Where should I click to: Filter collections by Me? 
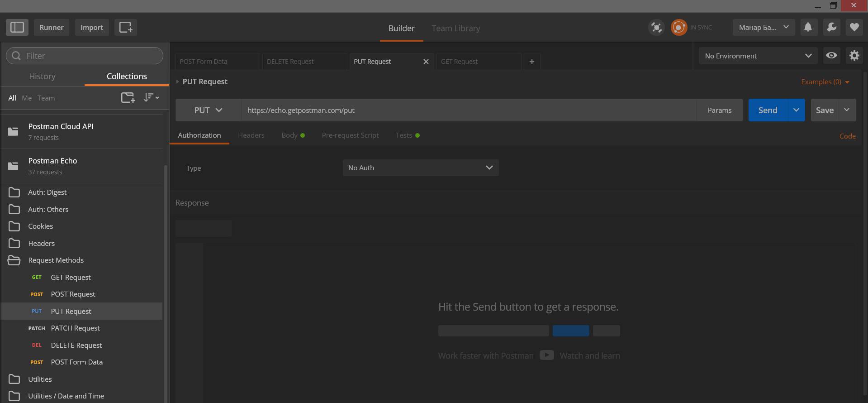click(x=27, y=98)
